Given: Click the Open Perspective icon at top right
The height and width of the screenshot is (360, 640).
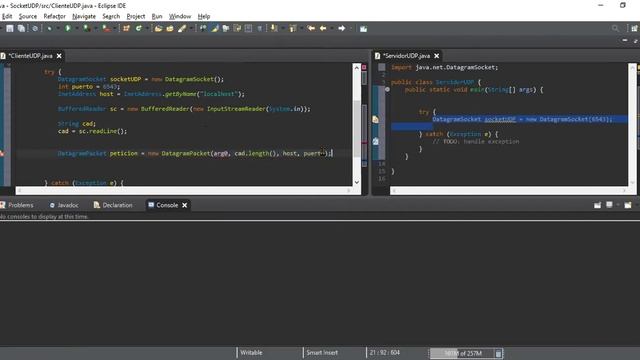Looking at the screenshot, I should pos(634,29).
